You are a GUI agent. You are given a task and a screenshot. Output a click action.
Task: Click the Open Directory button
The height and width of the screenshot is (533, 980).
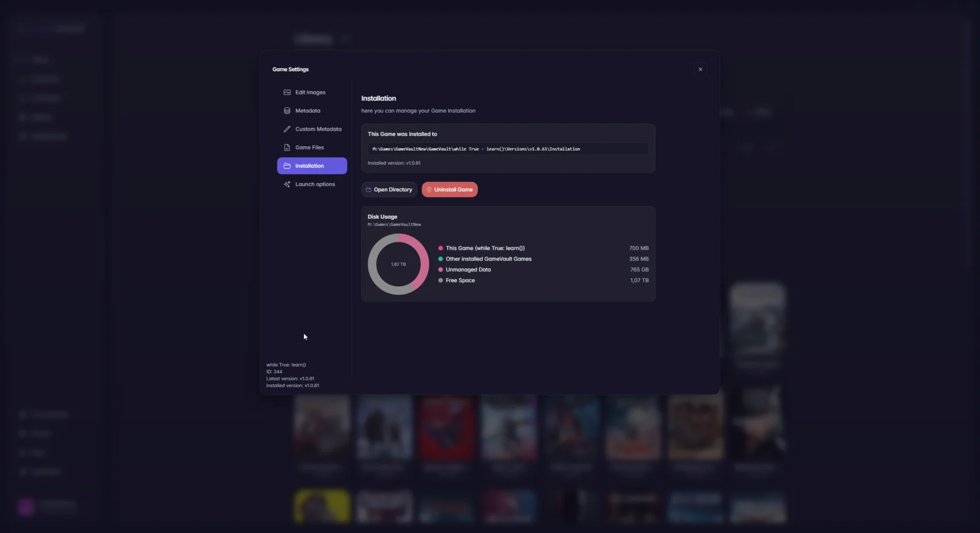[x=389, y=190]
